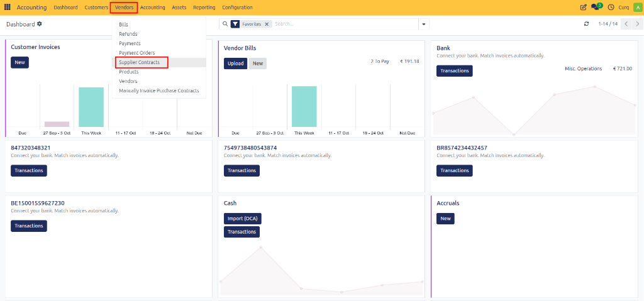Open Transactions for 847320348321
This screenshot has width=644, height=301.
tap(29, 170)
